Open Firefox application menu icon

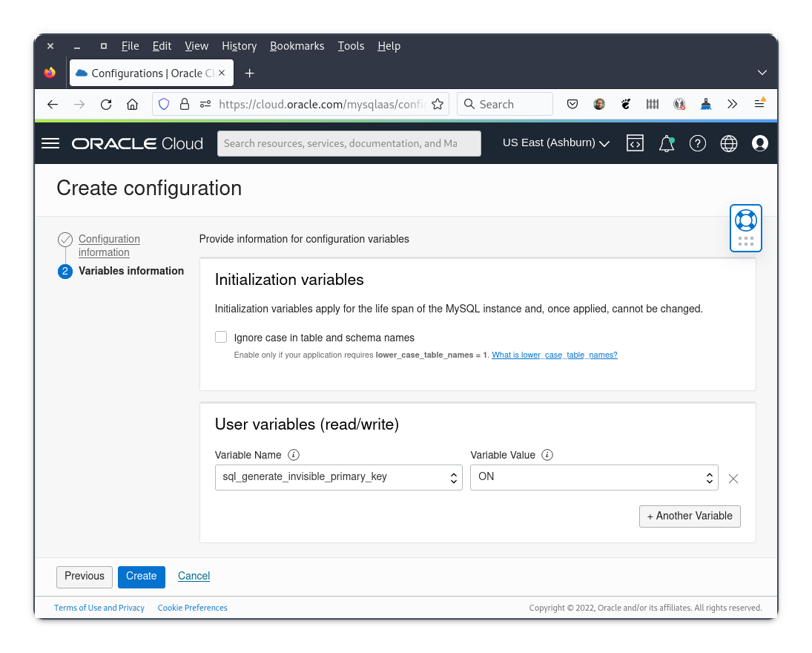pos(759,104)
